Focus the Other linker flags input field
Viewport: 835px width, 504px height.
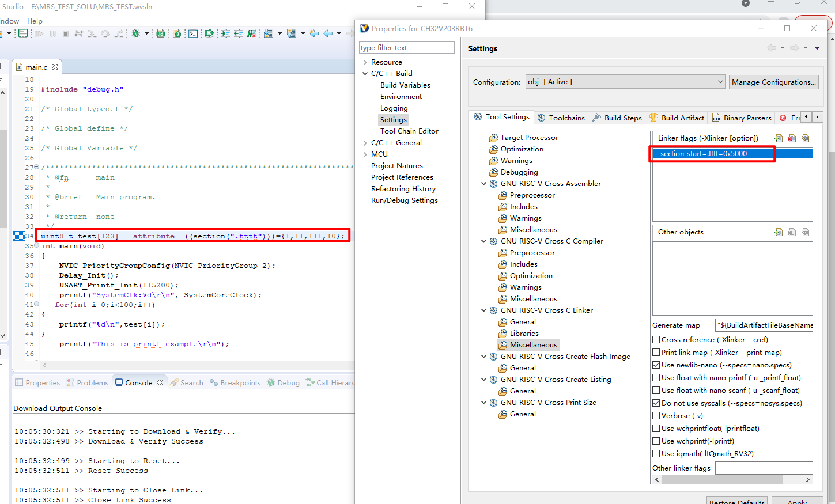[763, 468]
